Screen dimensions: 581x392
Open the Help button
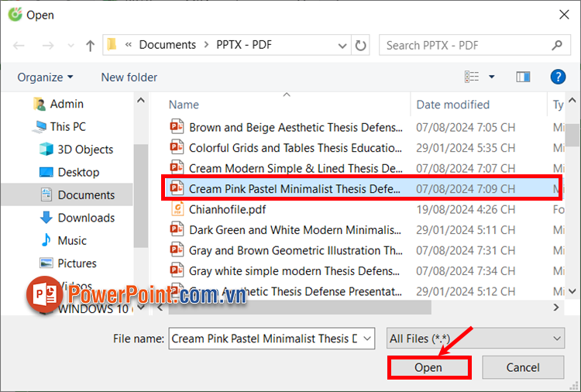click(558, 77)
